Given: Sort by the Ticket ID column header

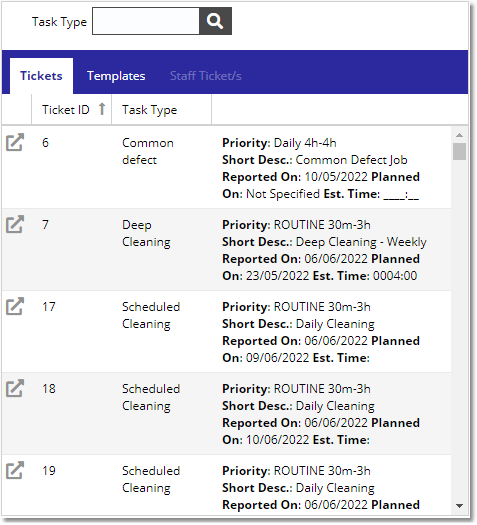Looking at the screenshot, I should pyautogui.click(x=66, y=109).
